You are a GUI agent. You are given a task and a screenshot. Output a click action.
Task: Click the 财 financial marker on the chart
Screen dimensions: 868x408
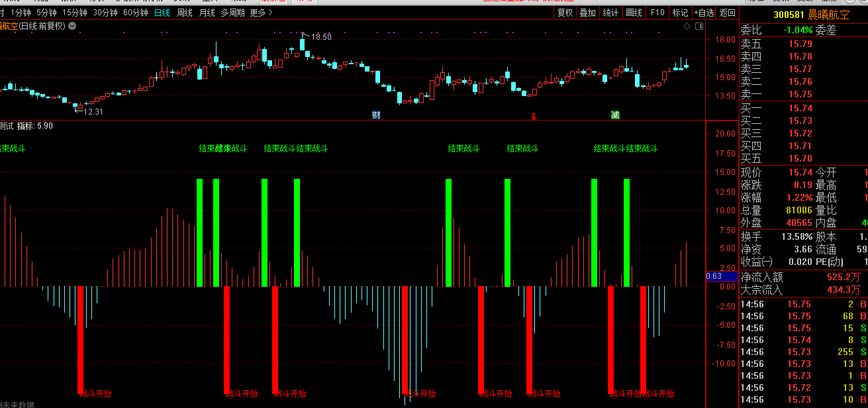tap(376, 115)
